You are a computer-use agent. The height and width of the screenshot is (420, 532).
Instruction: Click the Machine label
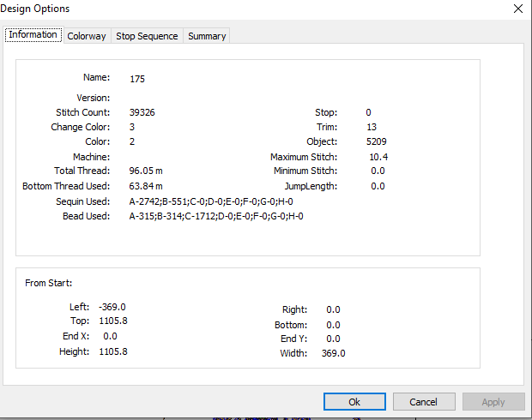click(92, 157)
